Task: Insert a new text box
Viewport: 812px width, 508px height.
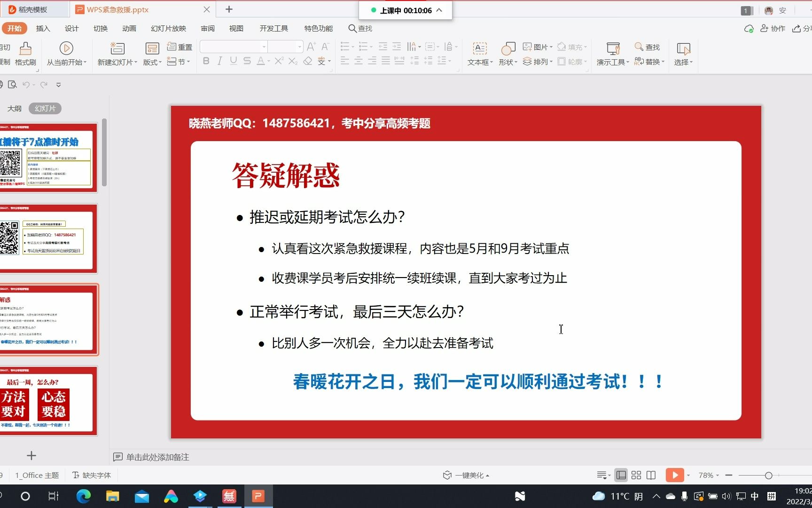Action: 479,53
